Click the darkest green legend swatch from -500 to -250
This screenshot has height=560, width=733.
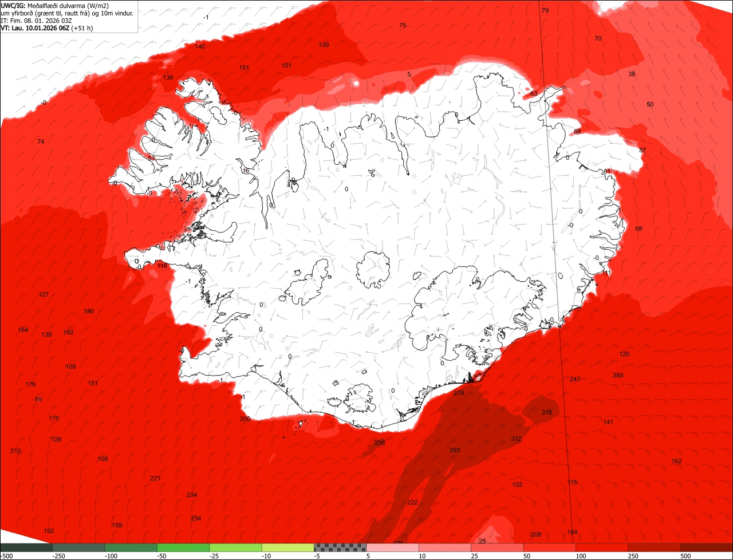26,547
